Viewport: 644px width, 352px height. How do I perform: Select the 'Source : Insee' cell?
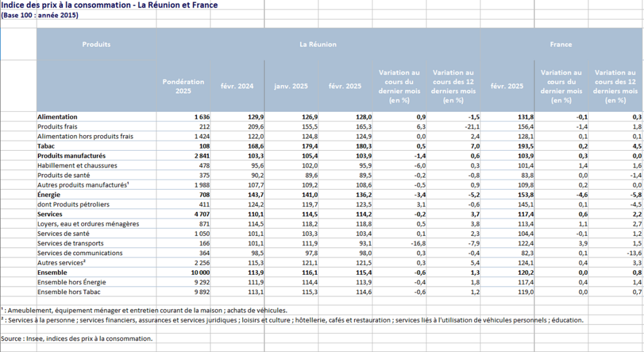click(77, 338)
